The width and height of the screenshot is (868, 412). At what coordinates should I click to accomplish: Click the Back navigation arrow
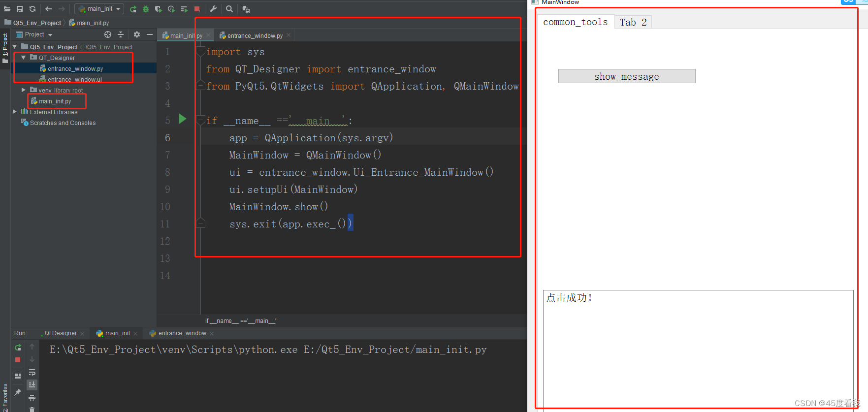click(48, 9)
